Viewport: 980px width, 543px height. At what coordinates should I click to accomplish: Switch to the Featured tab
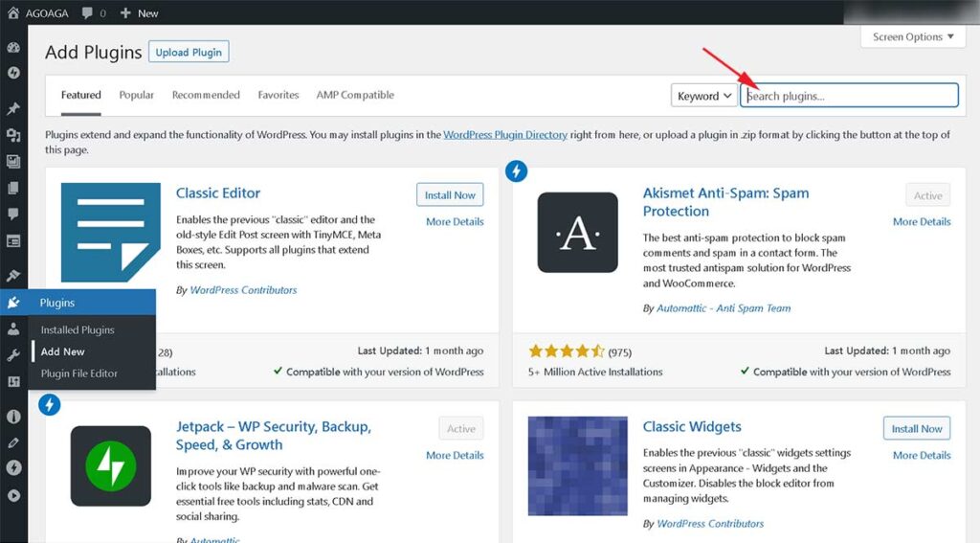[x=80, y=95]
